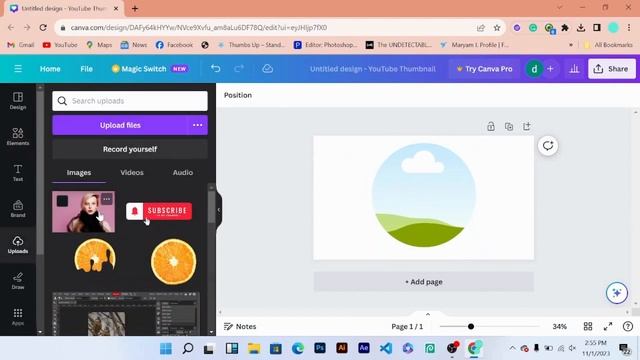Image resolution: width=640 pixels, height=360 pixels.
Task: Select the Text tool in sidebar
Action: (18, 173)
